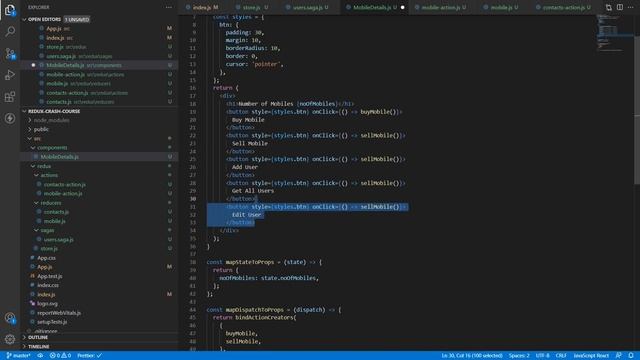Split the editor right
Screen dimensions: 640x360
pyautogui.click(x=620, y=7)
